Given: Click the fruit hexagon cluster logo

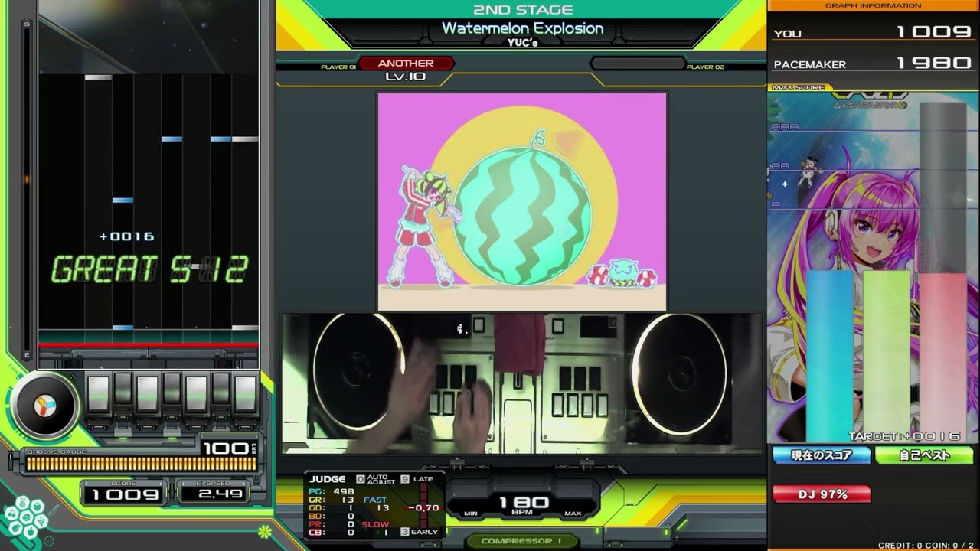Looking at the screenshot, I should click(x=26, y=520).
